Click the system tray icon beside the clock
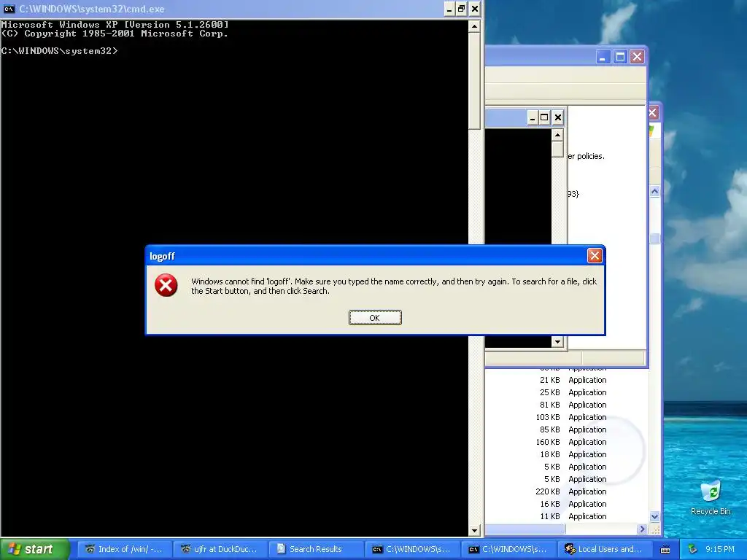Viewport: 747px width, 560px height. [x=692, y=549]
